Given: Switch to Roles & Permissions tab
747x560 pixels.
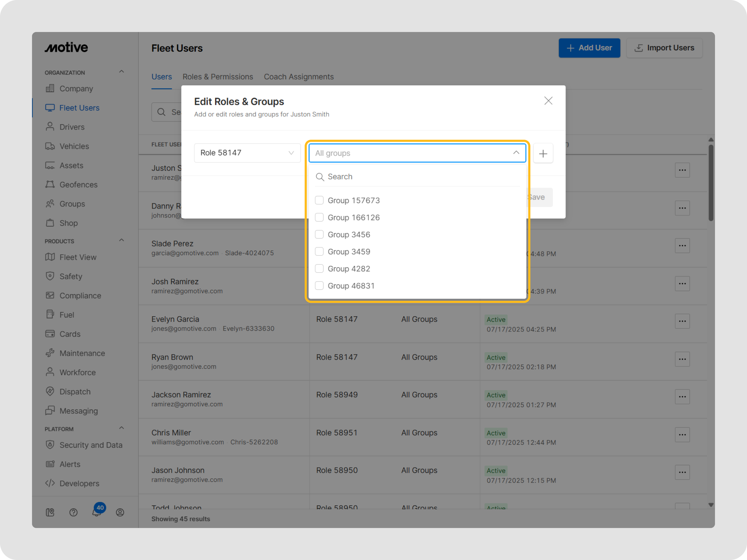Looking at the screenshot, I should coord(217,77).
